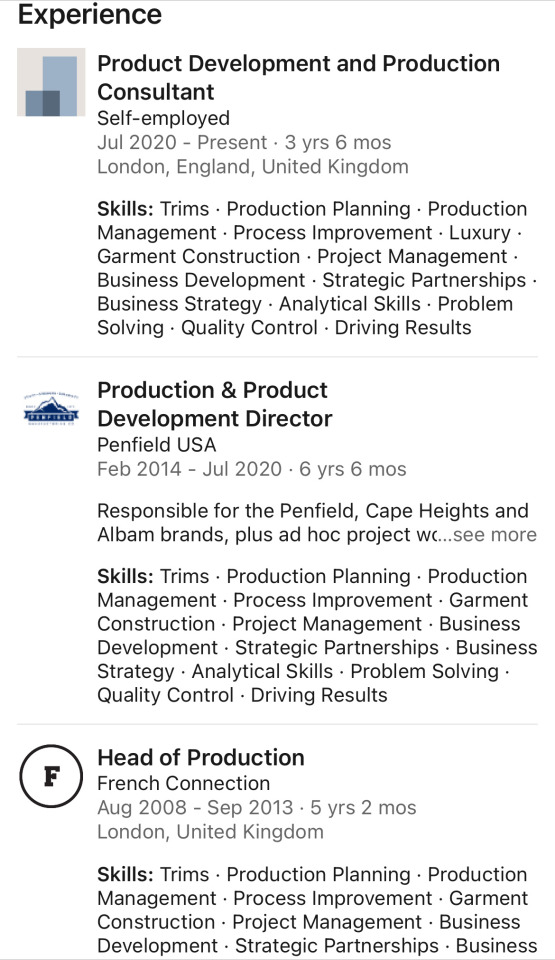Open the Product Development and Production Consultant title
555x960 pixels.
point(298,77)
